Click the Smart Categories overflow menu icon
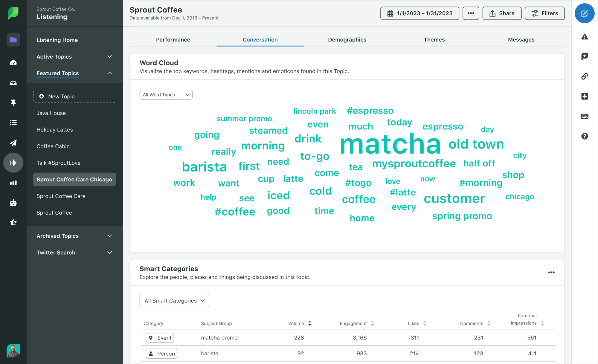598x364 pixels. point(551,272)
